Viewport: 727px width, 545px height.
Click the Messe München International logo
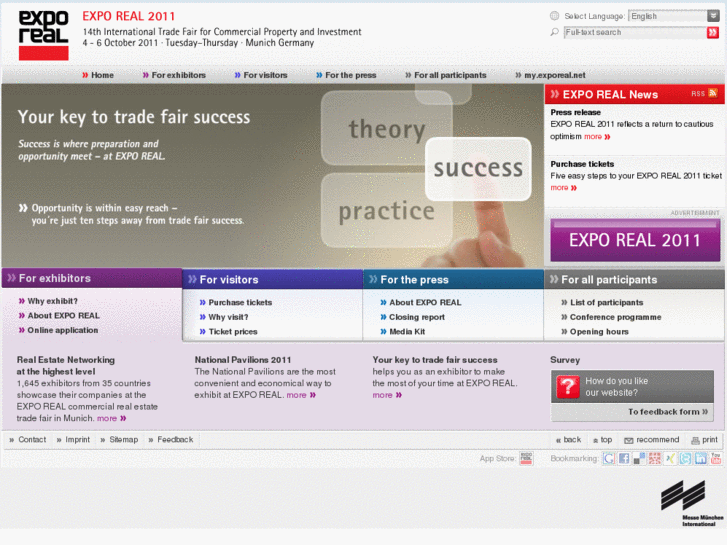tap(692, 503)
